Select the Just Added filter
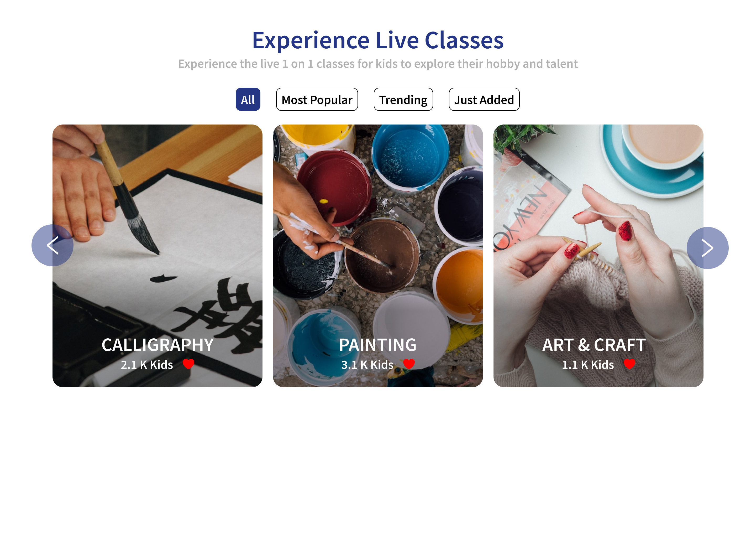 click(484, 99)
